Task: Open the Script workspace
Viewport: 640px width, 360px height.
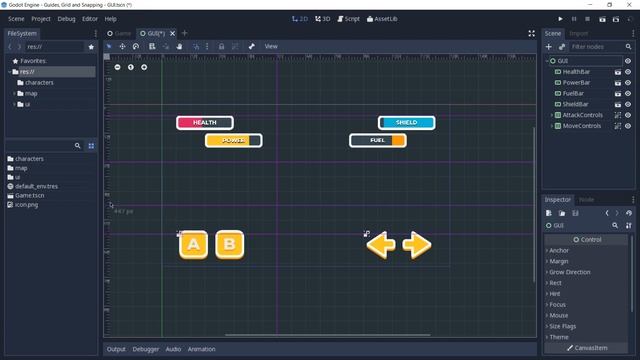Action: 349,19
